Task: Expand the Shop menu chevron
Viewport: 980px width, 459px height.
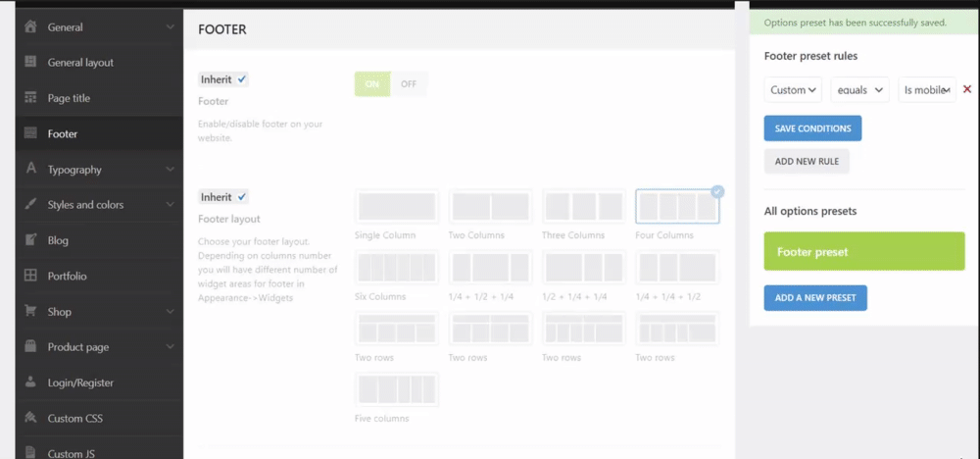Action: coord(170,312)
